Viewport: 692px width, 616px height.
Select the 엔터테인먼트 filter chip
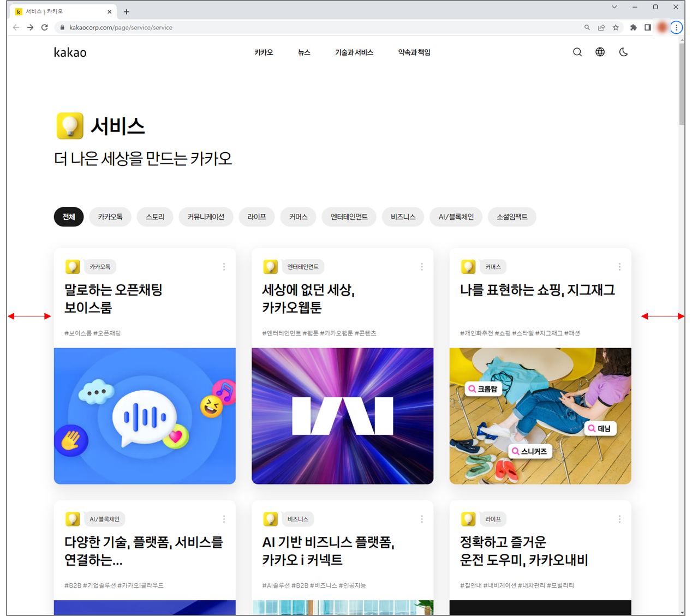(x=349, y=217)
